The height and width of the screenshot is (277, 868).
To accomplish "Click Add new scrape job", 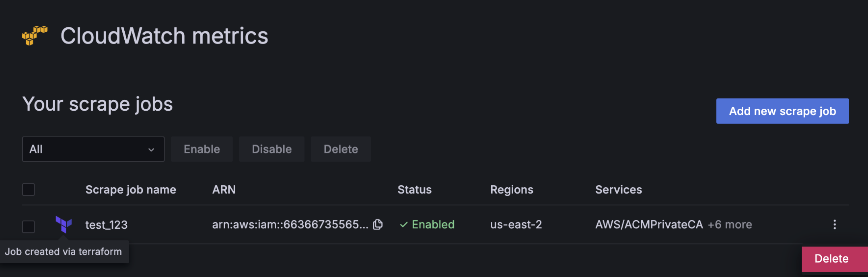I will (782, 111).
